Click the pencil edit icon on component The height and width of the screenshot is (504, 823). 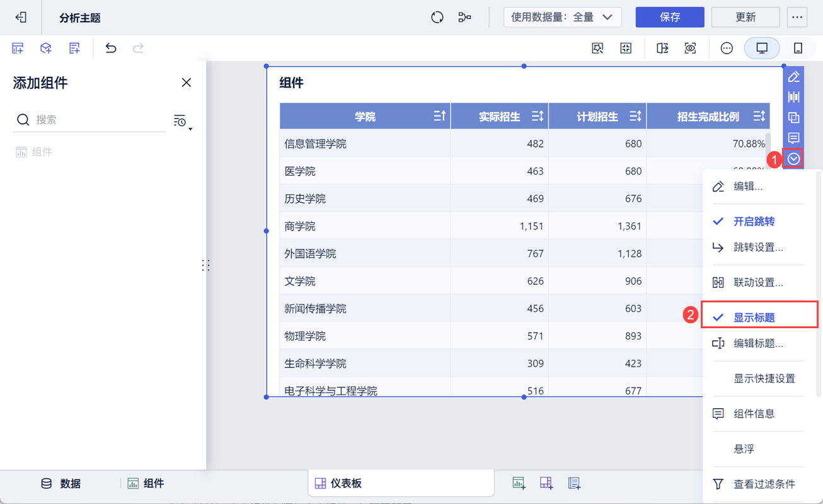click(x=794, y=77)
